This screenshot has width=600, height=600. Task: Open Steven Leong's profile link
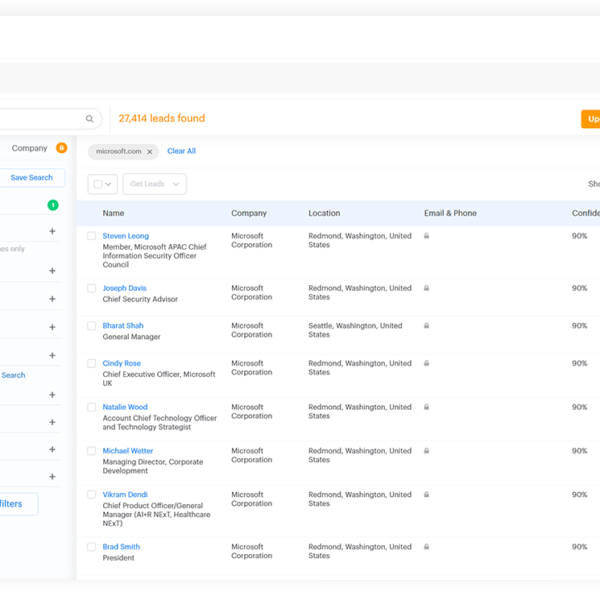click(126, 236)
